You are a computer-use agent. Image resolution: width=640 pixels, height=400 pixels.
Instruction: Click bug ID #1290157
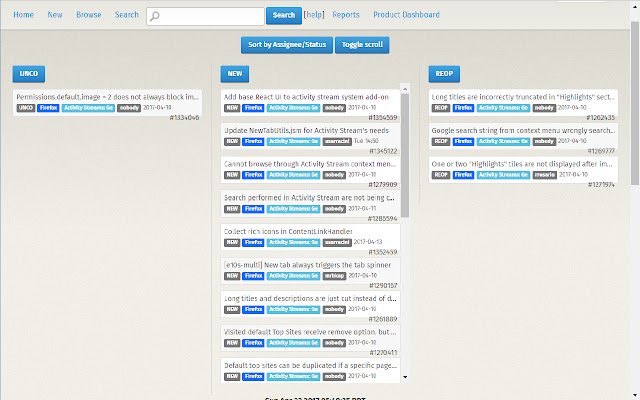point(383,285)
